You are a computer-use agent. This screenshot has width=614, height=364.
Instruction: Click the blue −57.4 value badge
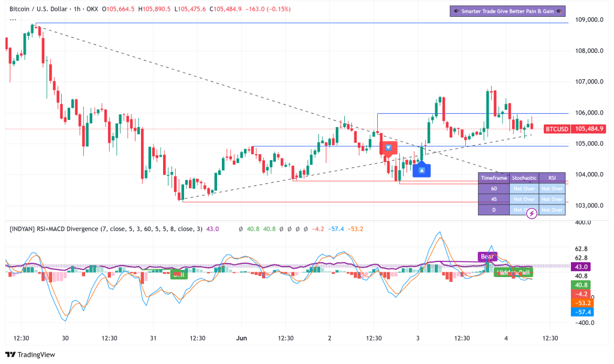[x=582, y=312]
